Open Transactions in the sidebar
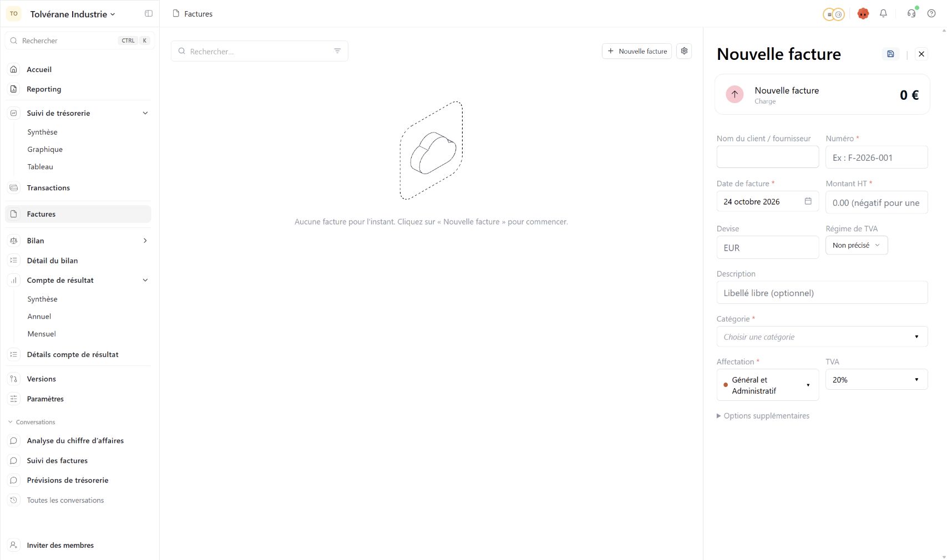The width and height of the screenshot is (947, 560). point(78,188)
